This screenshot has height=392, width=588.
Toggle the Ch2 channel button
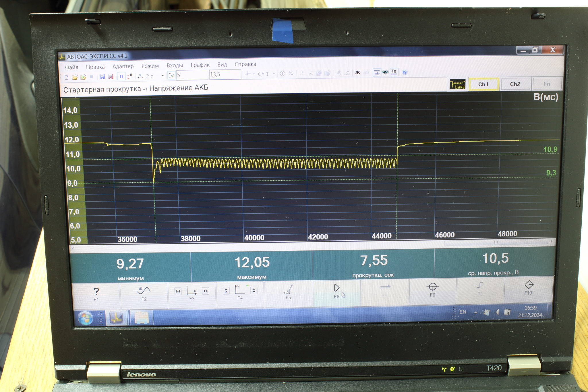coord(515,84)
